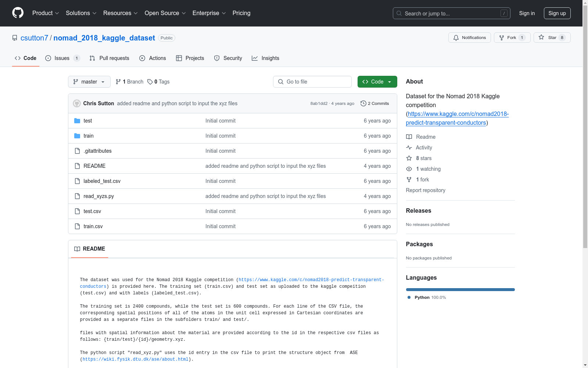Expand the Enterprise menu
The image size is (588, 368).
point(209,13)
